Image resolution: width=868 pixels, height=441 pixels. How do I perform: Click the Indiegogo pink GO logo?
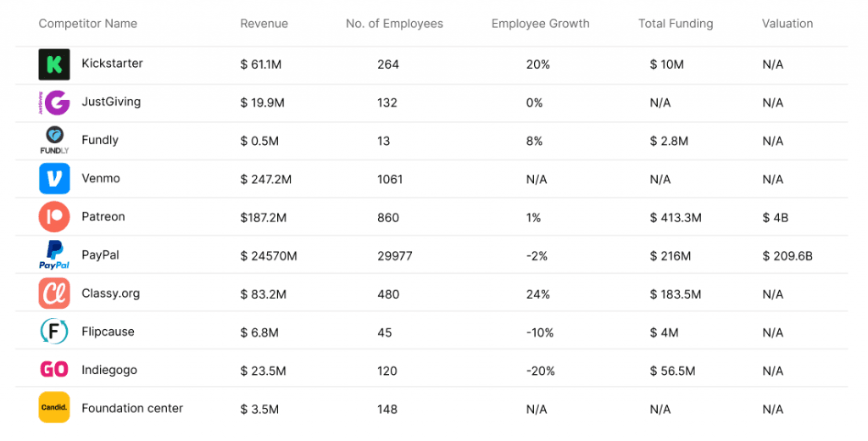tap(53, 370)
